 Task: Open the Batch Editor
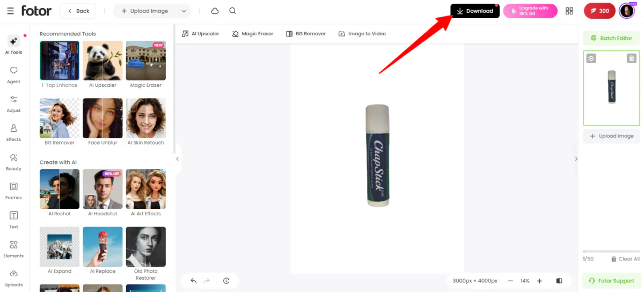click(x=611, y=38)
